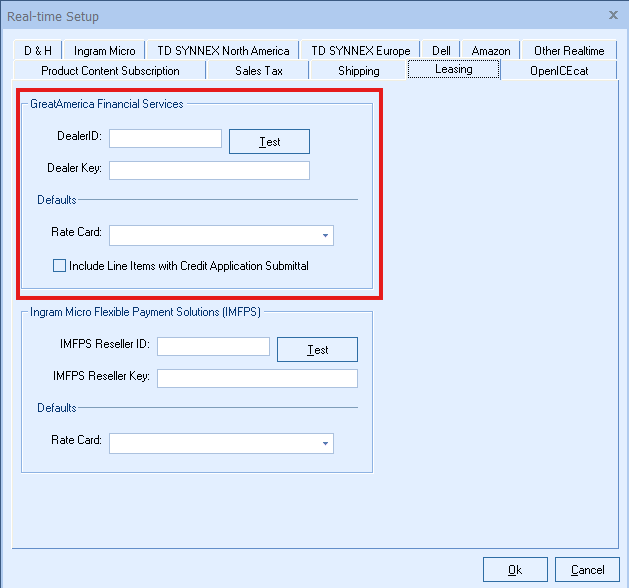The image size is (629, 588).
Task: Expand the GreatAmerica Rate Card dropdown
Action: point(325,236)
